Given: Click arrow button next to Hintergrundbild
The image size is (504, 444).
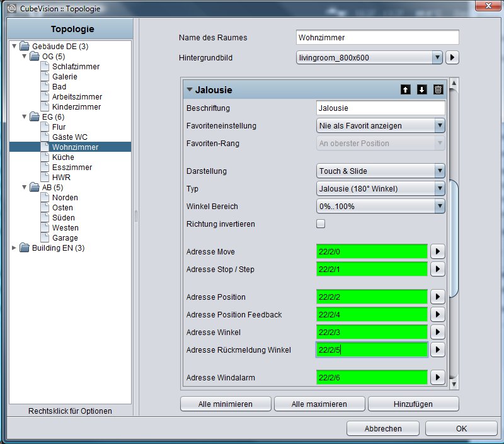Looking at the screenshot, I should pyautogui.click(x=452, y=57).
